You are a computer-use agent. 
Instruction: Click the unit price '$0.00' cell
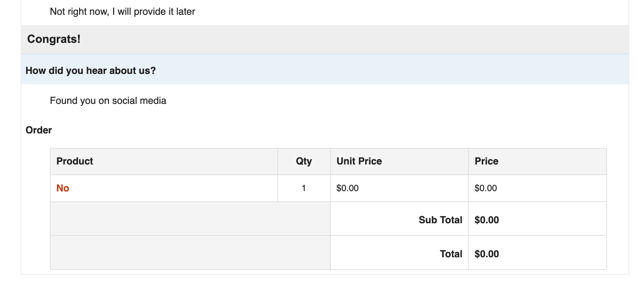(x=399, y=189)
